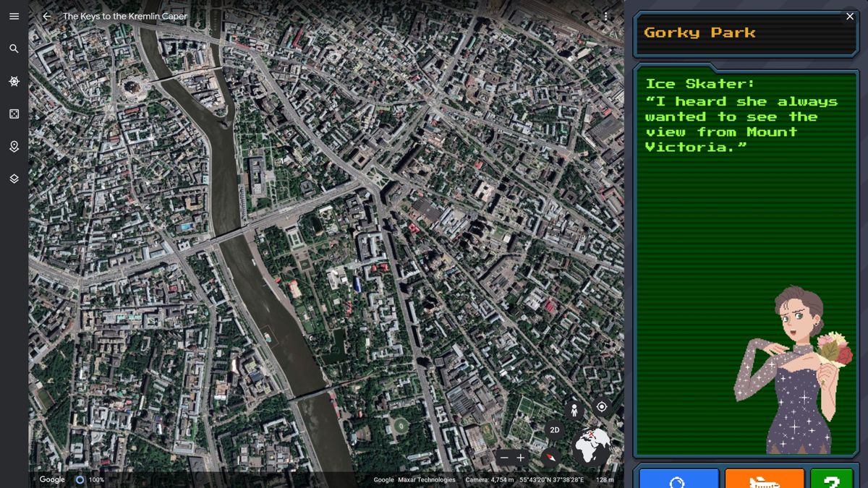Zoom in with the plus button
The height and width of the screenshot is (488, 868).
tap(522, 458)
